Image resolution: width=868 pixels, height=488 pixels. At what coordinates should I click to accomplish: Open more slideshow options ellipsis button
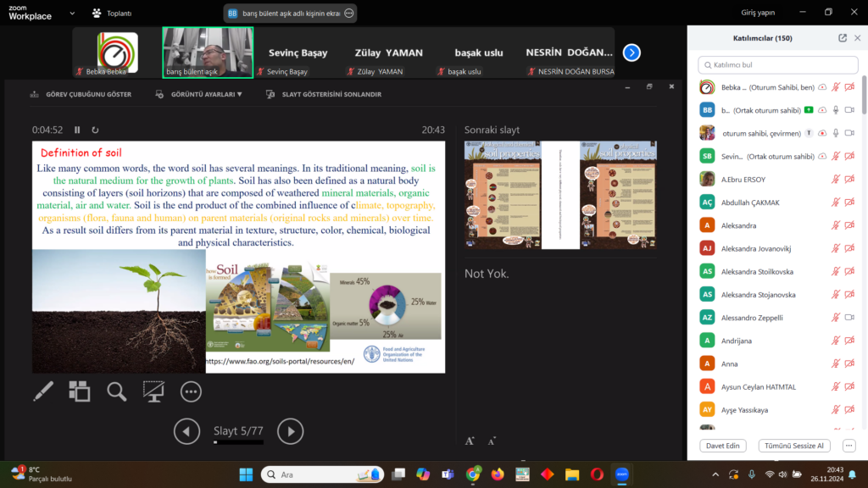191,391
